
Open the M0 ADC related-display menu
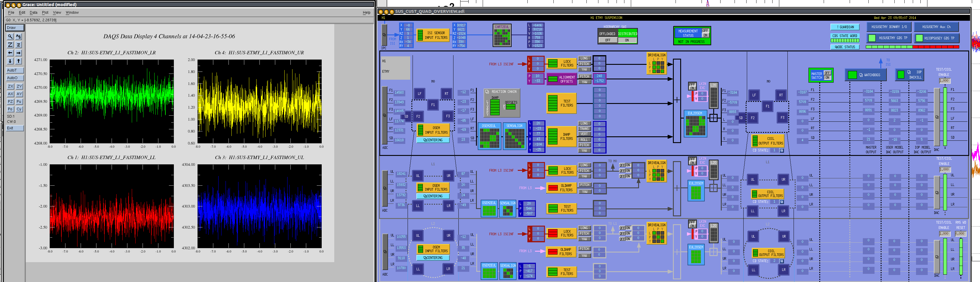pos(385,116)
